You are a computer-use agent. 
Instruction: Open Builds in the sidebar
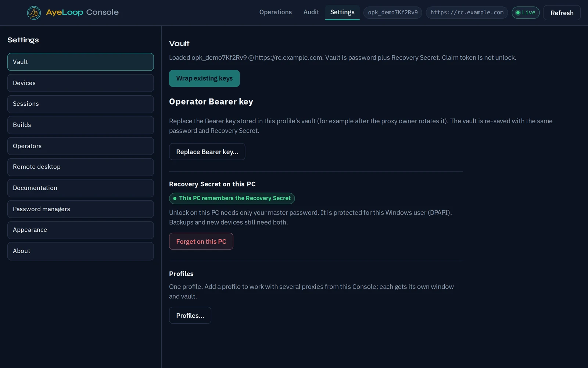pos(80,125)
